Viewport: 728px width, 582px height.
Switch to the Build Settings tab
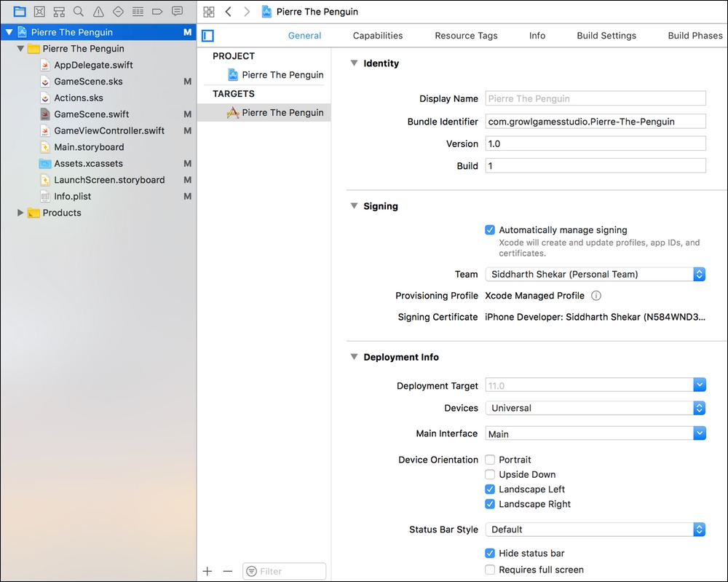606,35
